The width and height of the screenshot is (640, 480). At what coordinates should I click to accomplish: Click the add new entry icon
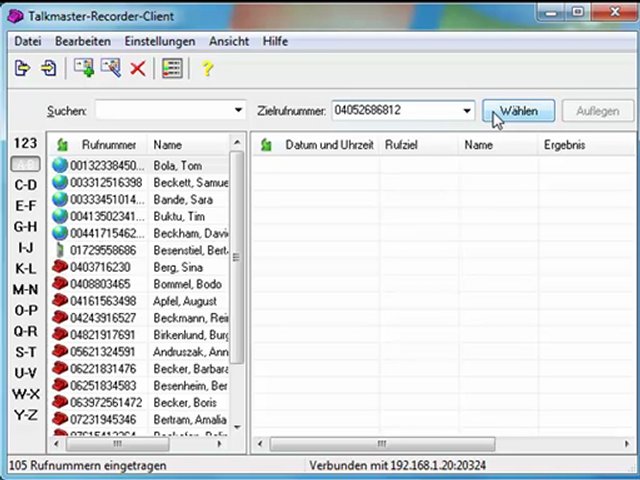[84, 68]
